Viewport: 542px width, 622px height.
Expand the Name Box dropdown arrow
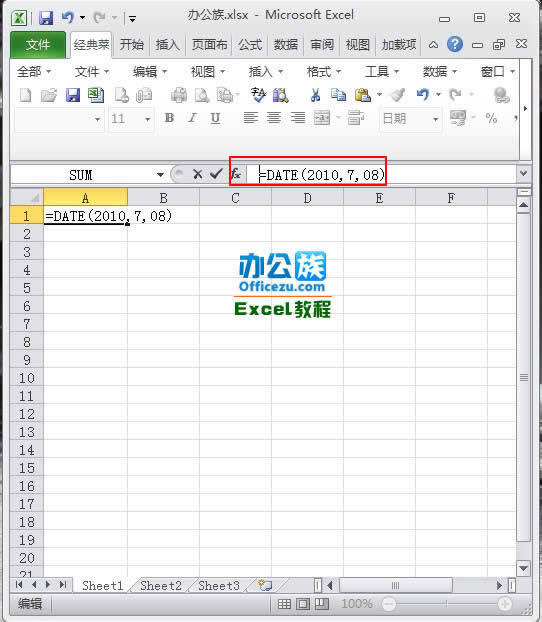160,175
